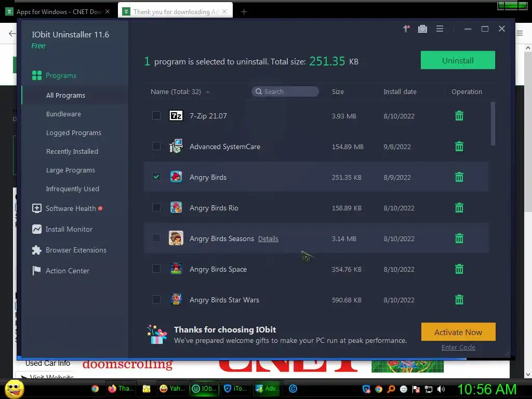Tick the Angry Birds Rio checkbox
Image resolution: width=532 pixels, height=399 pixels.
coord(156,207)
